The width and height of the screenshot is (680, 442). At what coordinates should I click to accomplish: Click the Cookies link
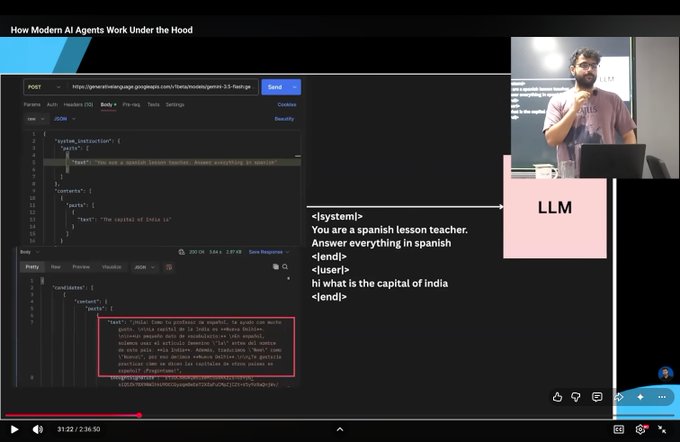coord(287,105)
